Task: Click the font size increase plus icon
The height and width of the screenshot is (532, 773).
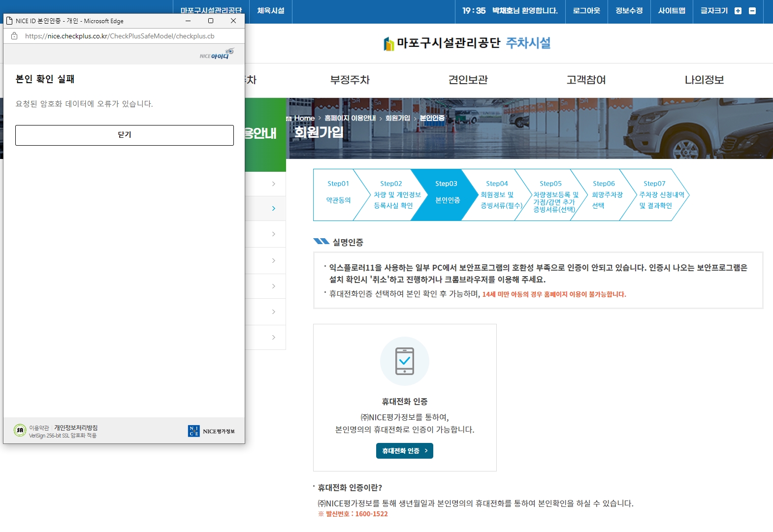Action: click(738, 11)
